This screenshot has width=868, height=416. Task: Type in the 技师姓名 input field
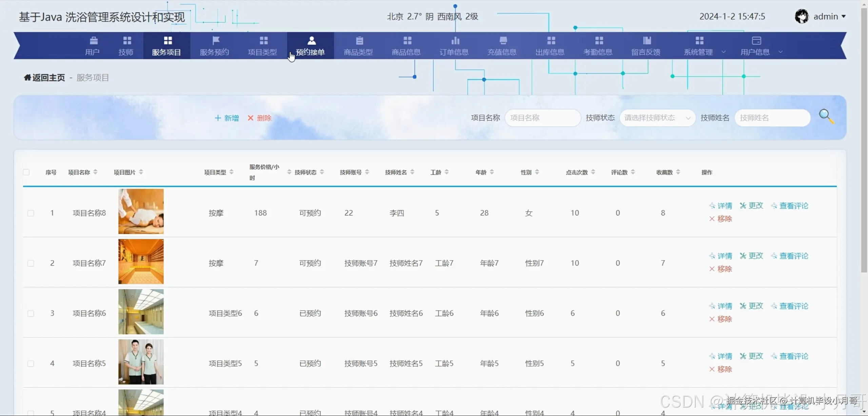click(x=773, y=118)
